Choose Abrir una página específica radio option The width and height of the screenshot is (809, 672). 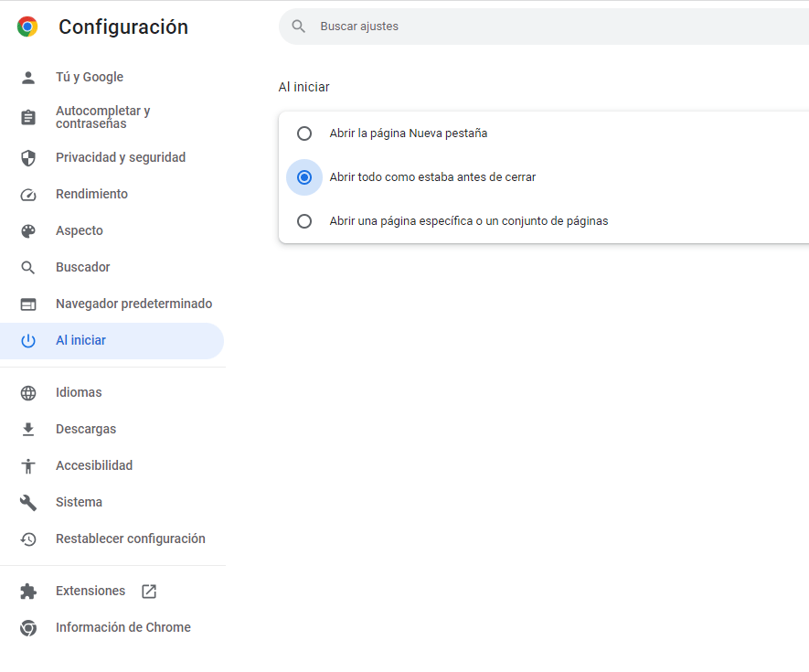click(x=304, y=221)
